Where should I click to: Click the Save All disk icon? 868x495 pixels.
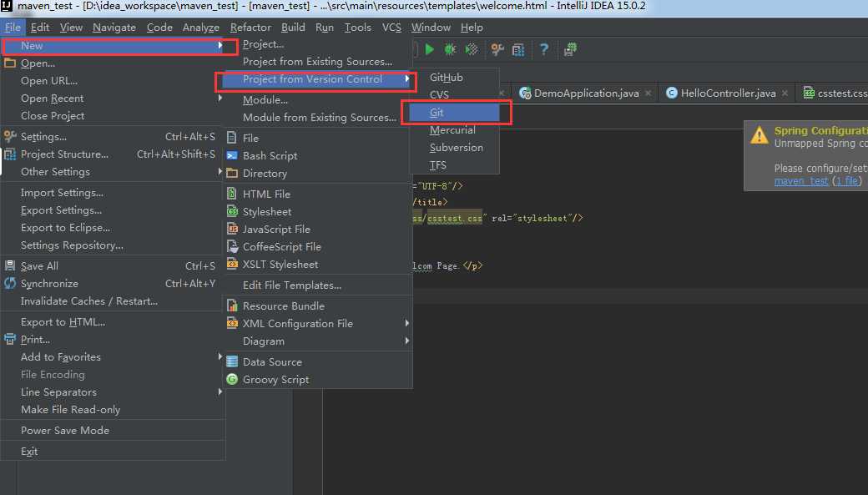coord(10,265)
